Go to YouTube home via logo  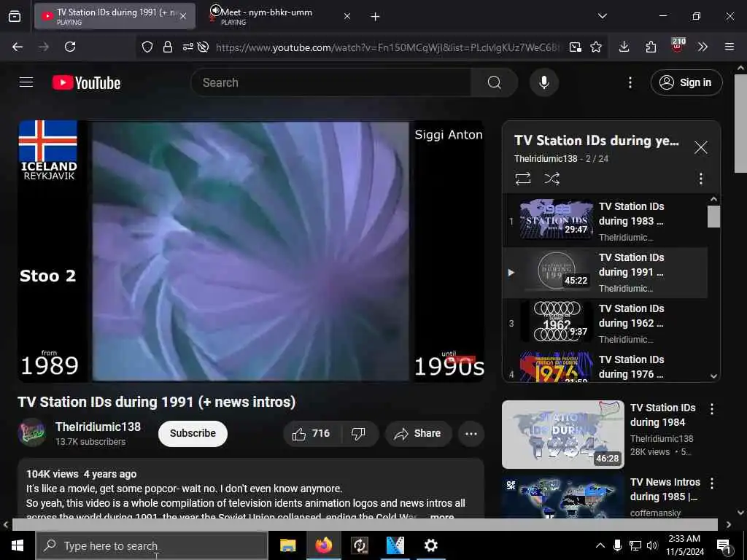pos(86,83)
